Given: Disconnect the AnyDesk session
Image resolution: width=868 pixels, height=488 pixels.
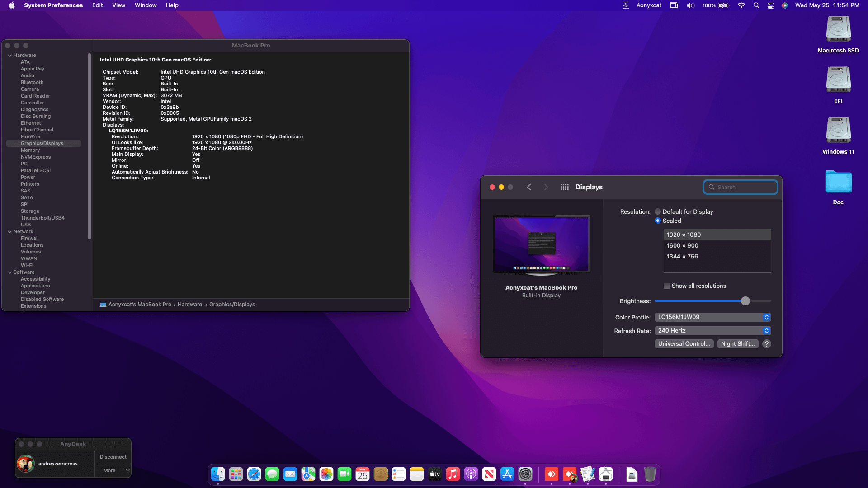Looking at the screenshot, I should click(x=113, y=457).
